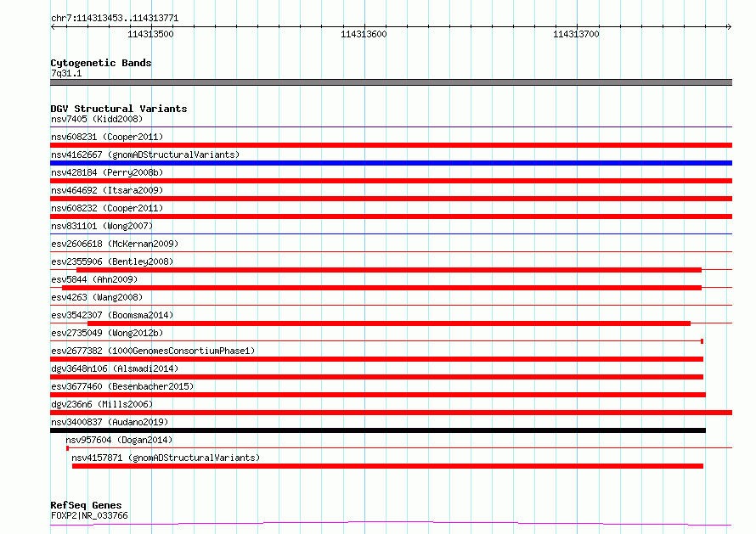Image resolution: width=756 pixels, height=534 pixels.
Task: Select esv2677382 (1000GenomesConsortiumPhase1) label
Action: [153, 351]
